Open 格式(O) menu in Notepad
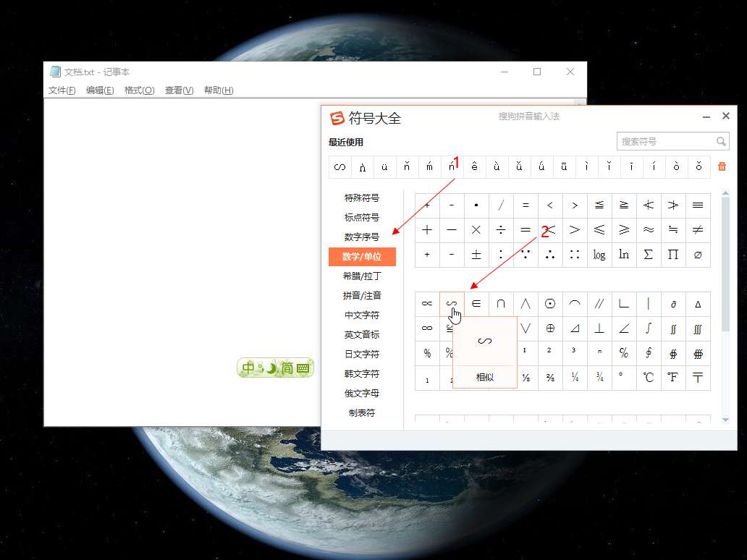The width and height of the screenshot is (747, 560). click(139, 90)
